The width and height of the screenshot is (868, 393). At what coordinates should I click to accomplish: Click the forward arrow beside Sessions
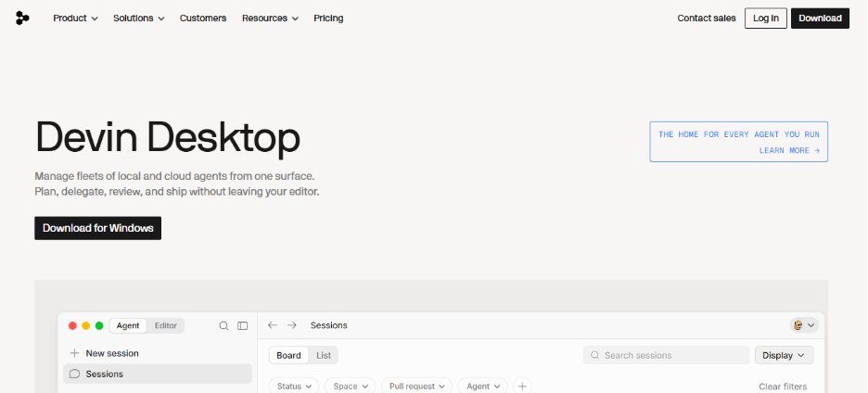coord(292,325)
